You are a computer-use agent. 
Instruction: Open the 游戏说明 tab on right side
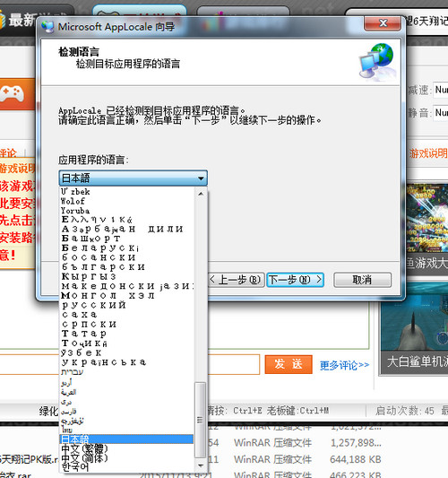coord(428,153)
